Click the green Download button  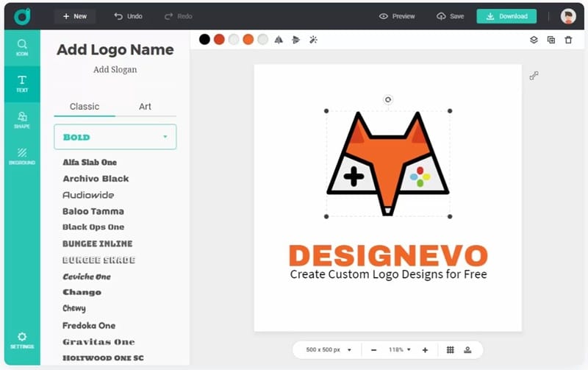(x=506, y=16)
